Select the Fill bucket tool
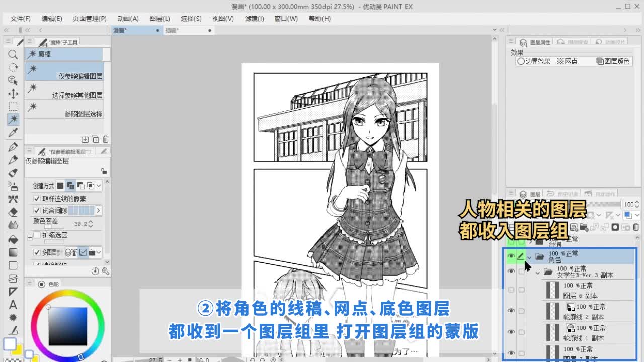 13,239
